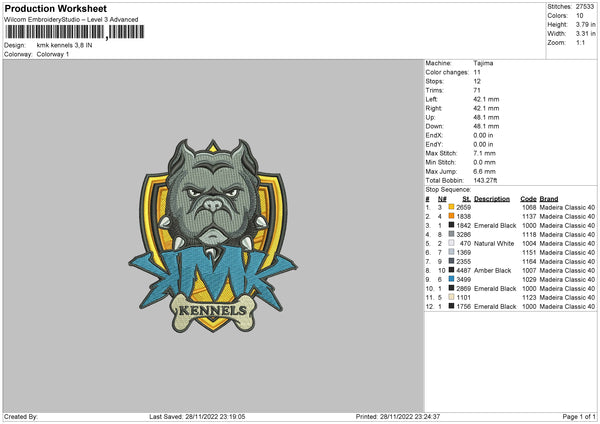Click the Max Stitch value '7.1 mm'
600x424 pixels.
[x=484, y=153]
